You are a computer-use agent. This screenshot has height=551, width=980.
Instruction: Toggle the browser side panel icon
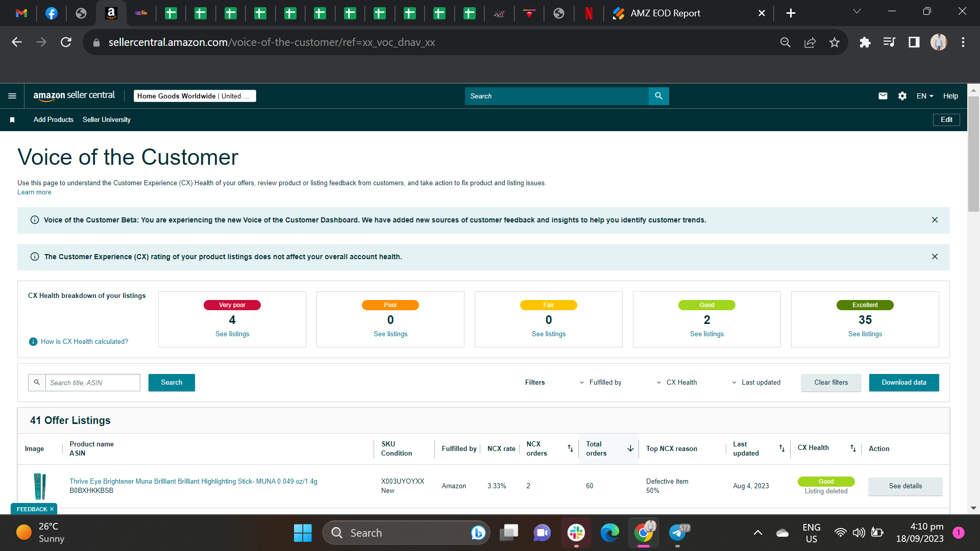click(x=914, y=42)
